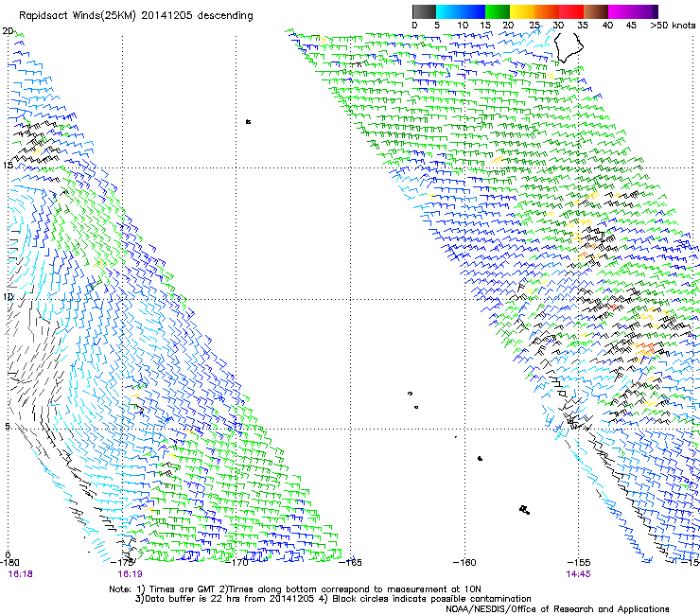700x615 pixels.
Task: Click the blue 10-15 knots legend swatch
Action: click(x=473, y=11)
